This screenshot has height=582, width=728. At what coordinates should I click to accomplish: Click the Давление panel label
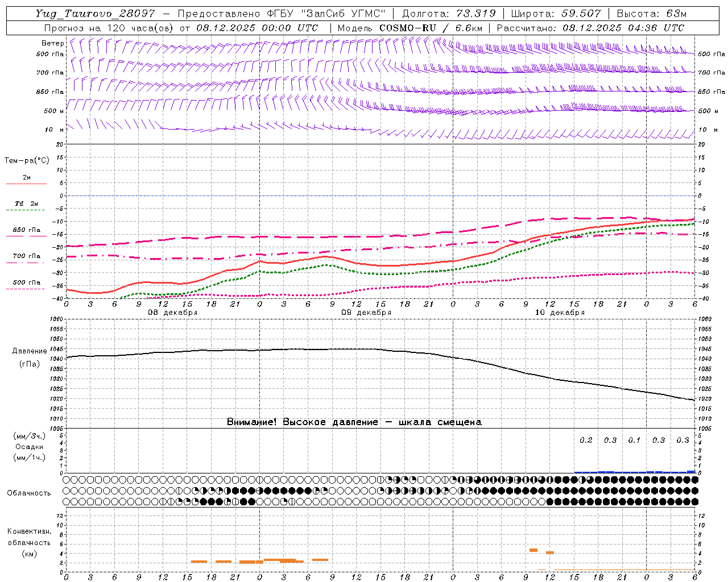(29, 351)
